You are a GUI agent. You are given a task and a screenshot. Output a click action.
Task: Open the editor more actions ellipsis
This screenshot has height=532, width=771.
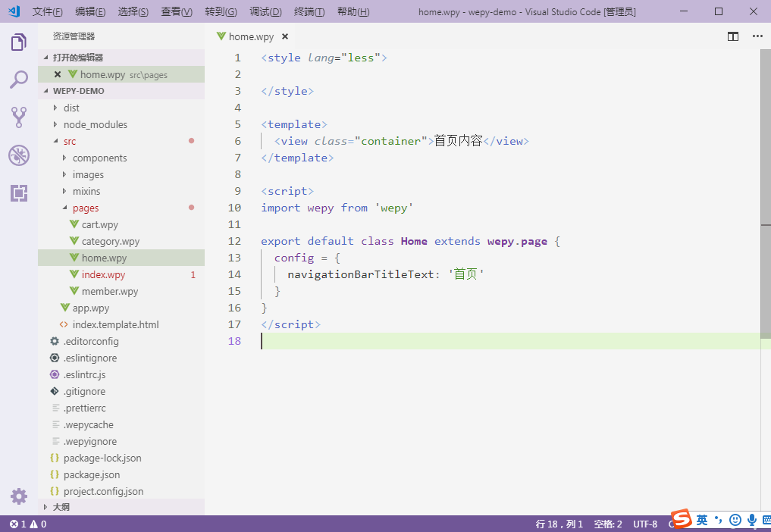[757, 36]
